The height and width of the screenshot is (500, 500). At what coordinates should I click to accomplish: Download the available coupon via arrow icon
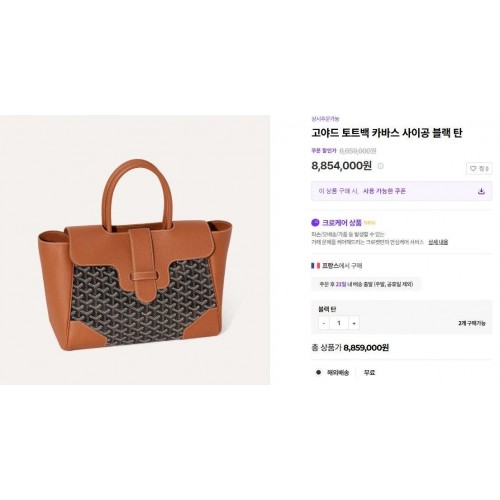481,191
